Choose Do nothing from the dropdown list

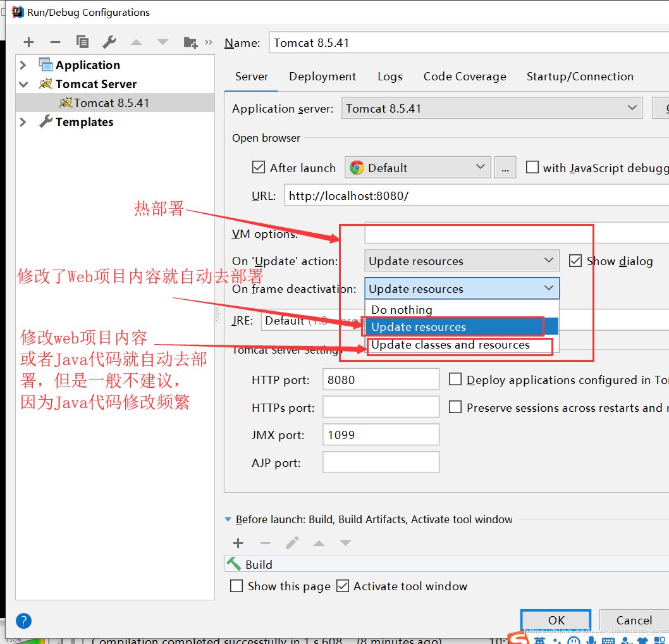point(462,309)
